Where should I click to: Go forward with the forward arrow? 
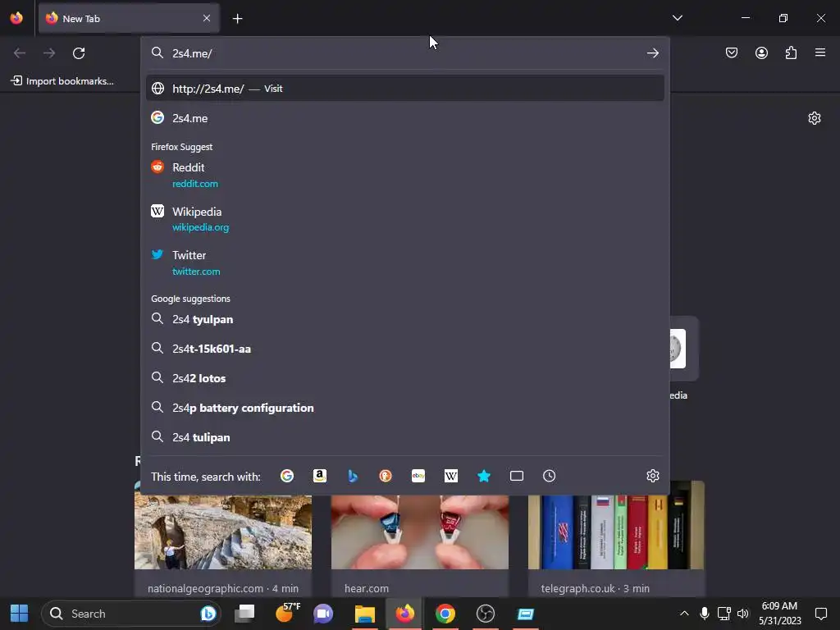[x=49, y=53]
